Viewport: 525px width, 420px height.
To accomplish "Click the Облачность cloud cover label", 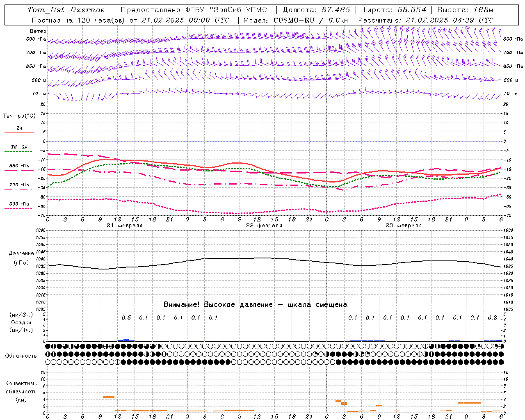I will (21, 356).
